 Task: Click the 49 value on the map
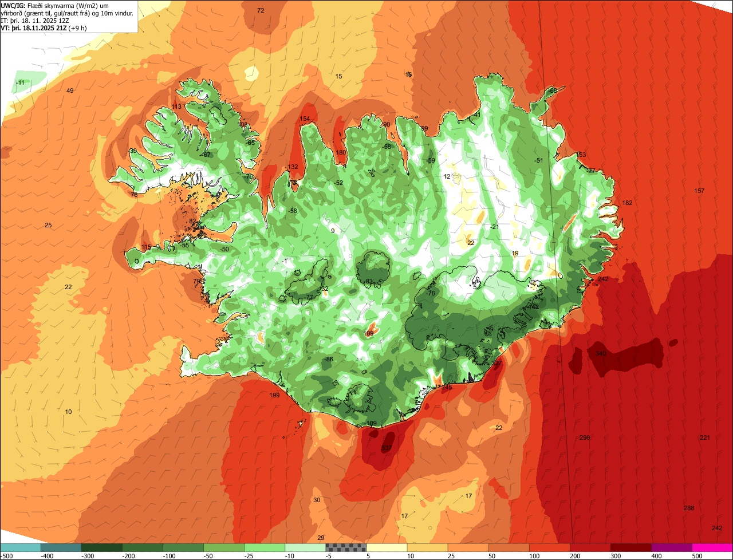70,91
